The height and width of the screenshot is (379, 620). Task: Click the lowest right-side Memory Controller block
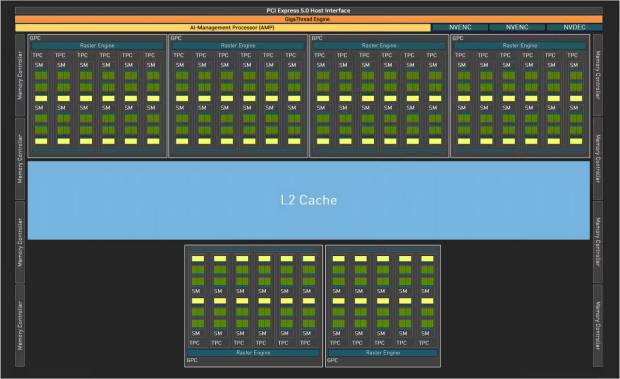point(598,326)
